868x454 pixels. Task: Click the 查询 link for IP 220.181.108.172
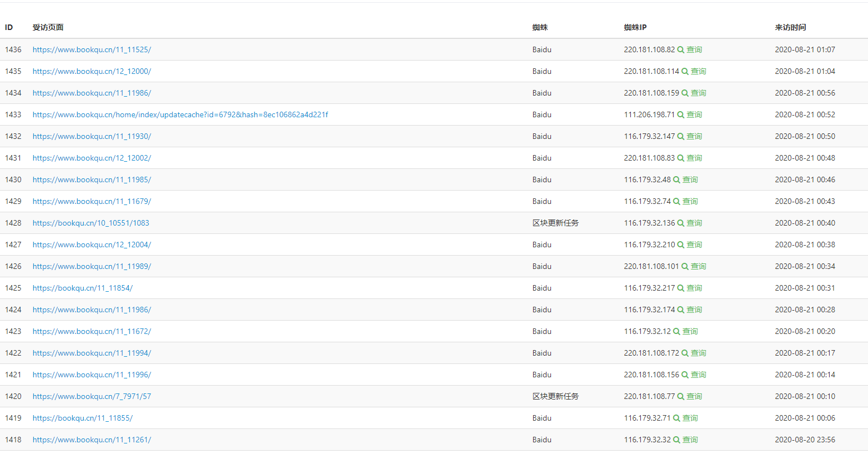[699, 353]
